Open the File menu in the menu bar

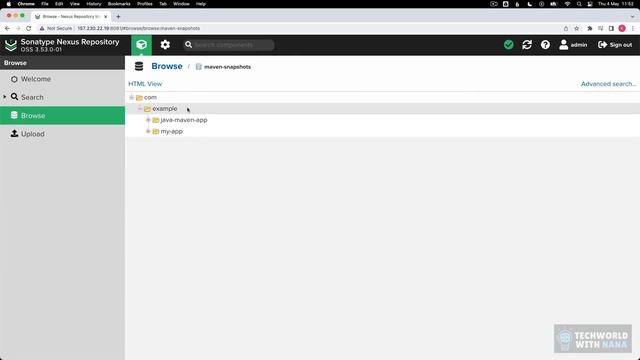45,4
